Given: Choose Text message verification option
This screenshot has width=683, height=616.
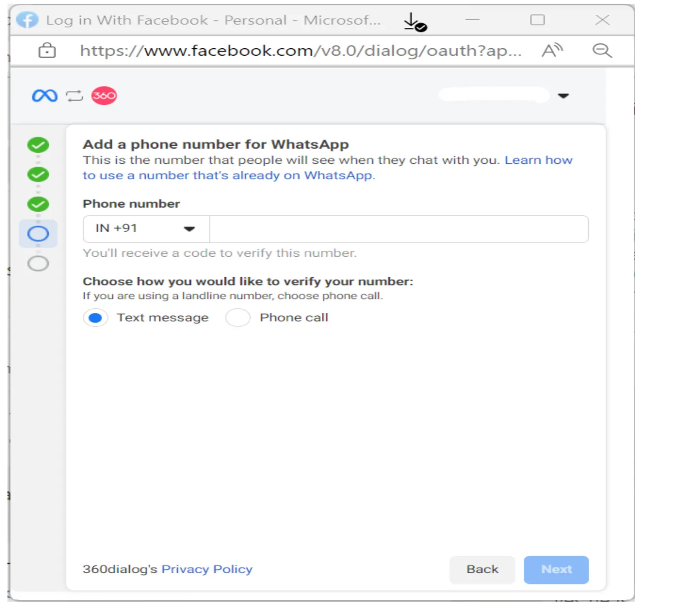Looking at the screenshot, I should [96, 318].
